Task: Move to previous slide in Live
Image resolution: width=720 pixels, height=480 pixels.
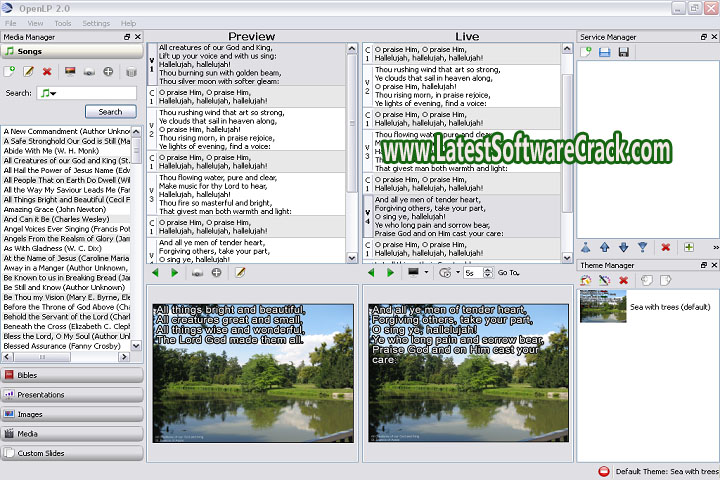Action: point(371,272)
